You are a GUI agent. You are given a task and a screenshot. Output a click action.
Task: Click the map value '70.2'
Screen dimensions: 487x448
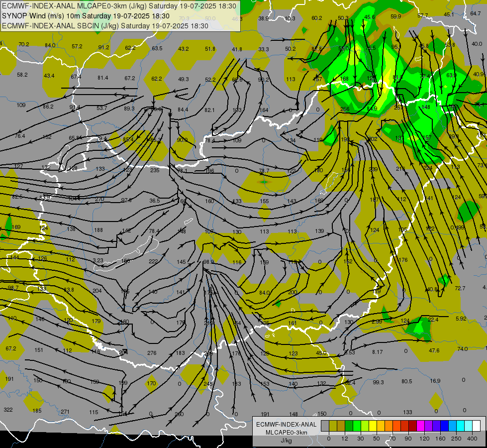pyautogui.click(x=24, y=44)
